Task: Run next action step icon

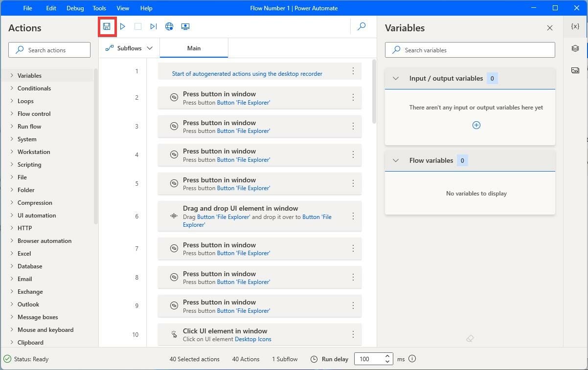Action: click(154, 26)
